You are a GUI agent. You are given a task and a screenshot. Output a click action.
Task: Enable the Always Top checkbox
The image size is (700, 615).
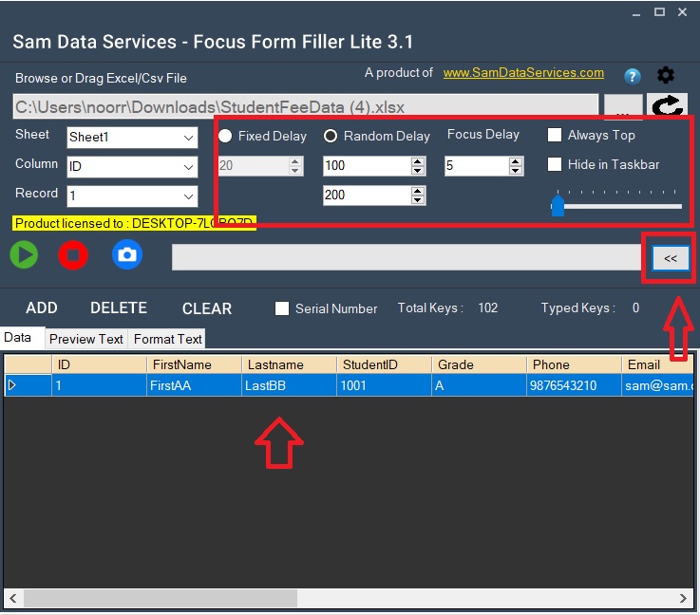[555, 135]
